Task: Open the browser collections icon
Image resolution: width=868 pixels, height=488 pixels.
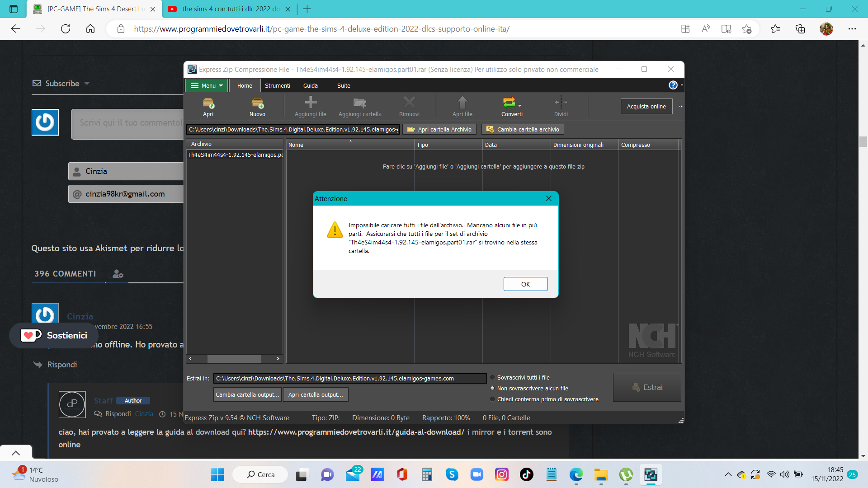Action: [x=800, y=29]
